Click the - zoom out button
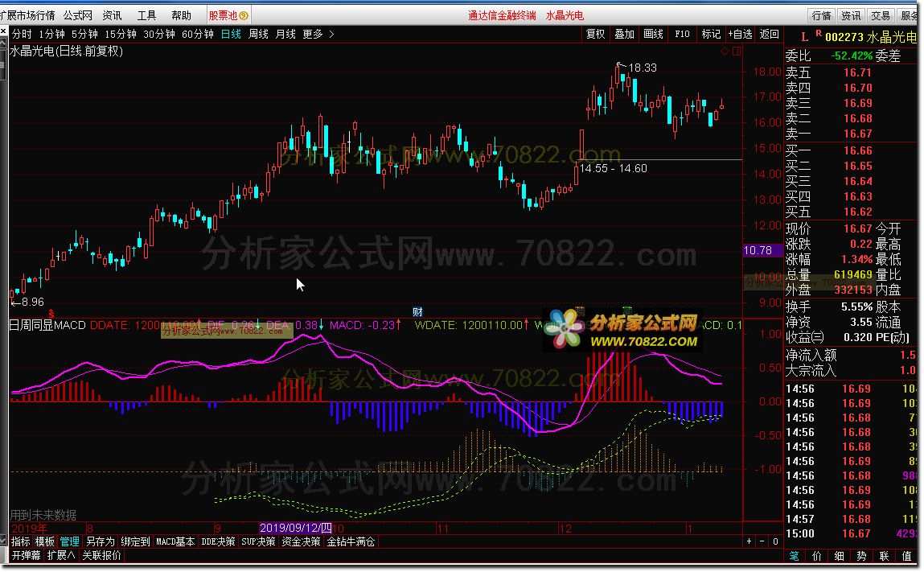 point(762,541)
